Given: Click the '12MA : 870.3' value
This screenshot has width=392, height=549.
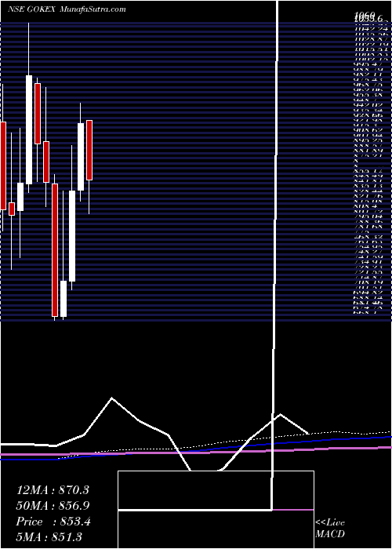Looking at the screenshot, I should pos(53,490).
